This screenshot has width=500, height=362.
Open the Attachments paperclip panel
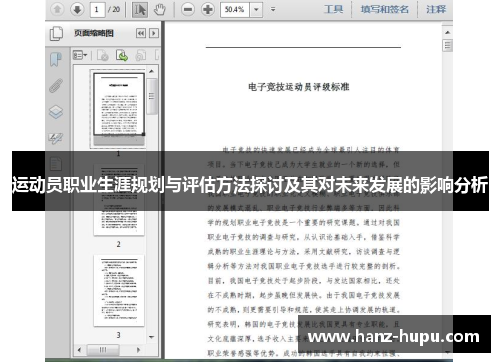56,85
